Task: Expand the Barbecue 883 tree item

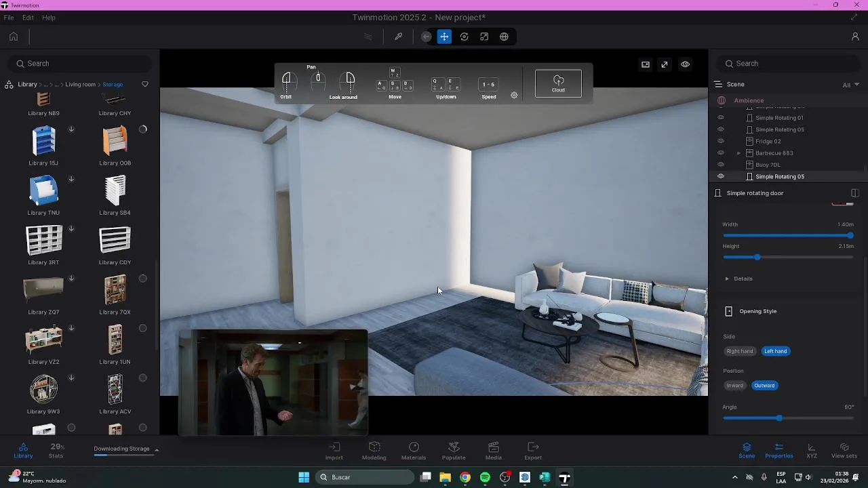Action: click(738, 153)
